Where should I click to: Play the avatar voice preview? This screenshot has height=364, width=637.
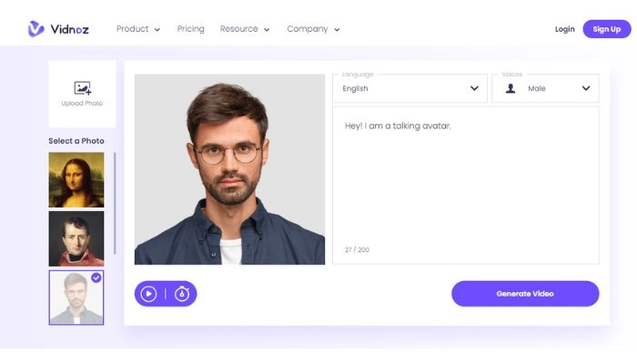coord(148,294)
